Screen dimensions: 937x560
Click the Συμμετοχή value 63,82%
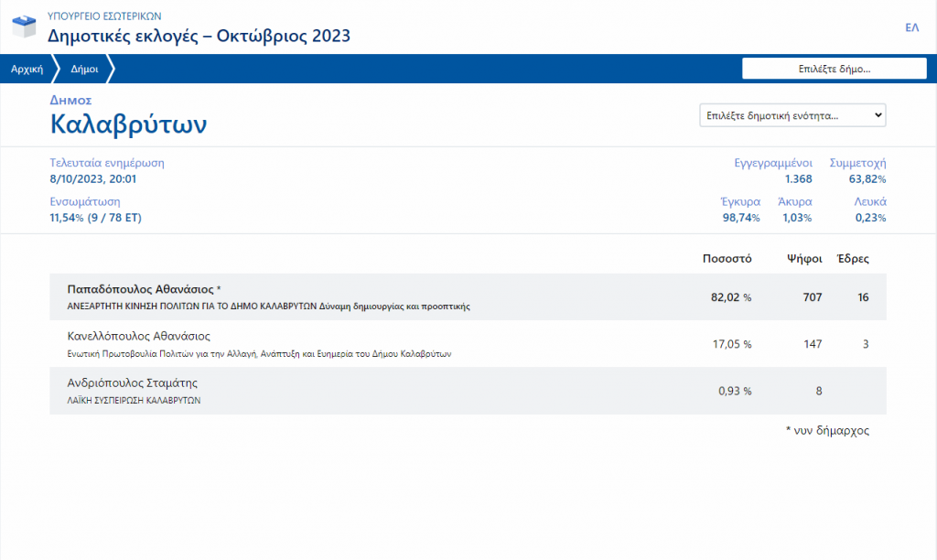click(x=867, y=178)
